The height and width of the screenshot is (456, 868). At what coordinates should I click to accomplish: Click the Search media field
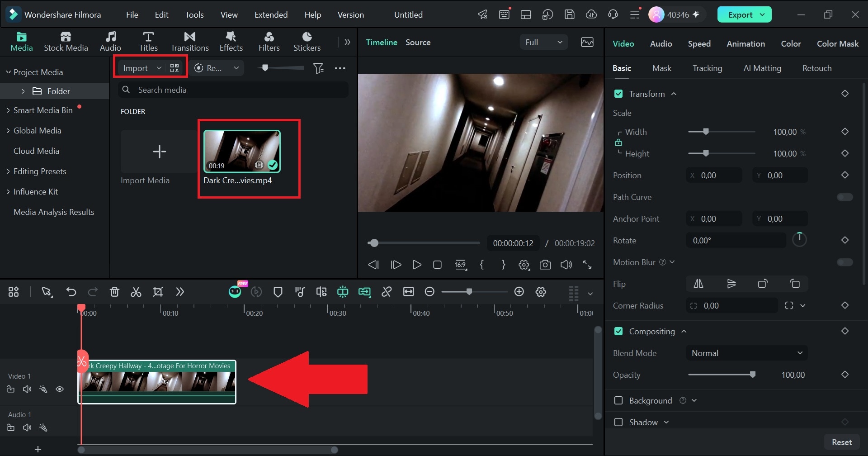pos(233,90)
